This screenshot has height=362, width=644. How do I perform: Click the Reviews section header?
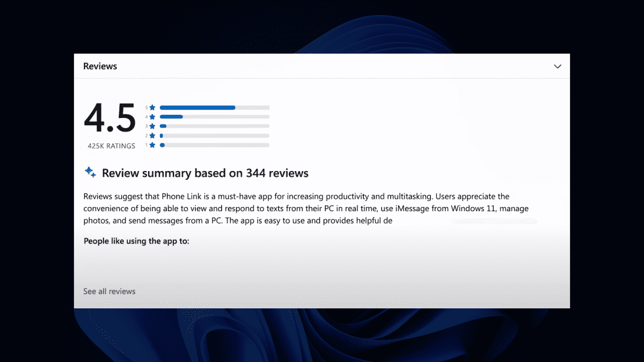pyautogui.click(x=100, y=66)
